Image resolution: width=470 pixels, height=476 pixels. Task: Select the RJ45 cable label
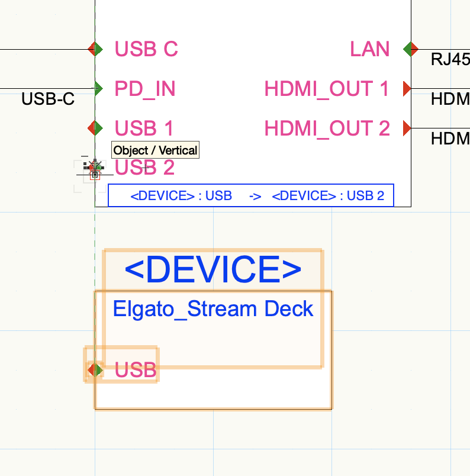pyautogui.click(x=450, y=59)
